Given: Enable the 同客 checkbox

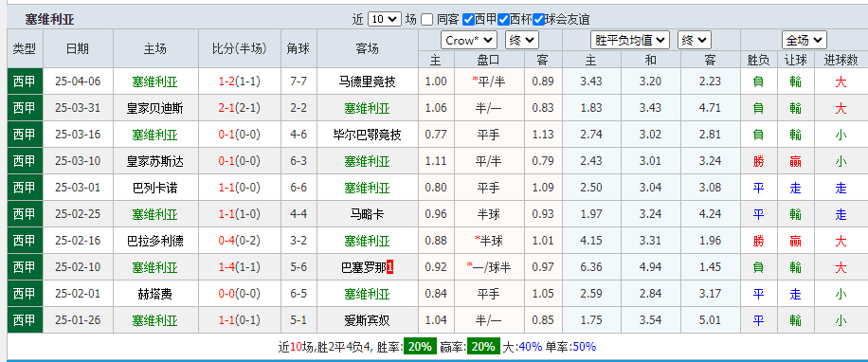Looking at the screenshot, I should click(x=426, y=19).
